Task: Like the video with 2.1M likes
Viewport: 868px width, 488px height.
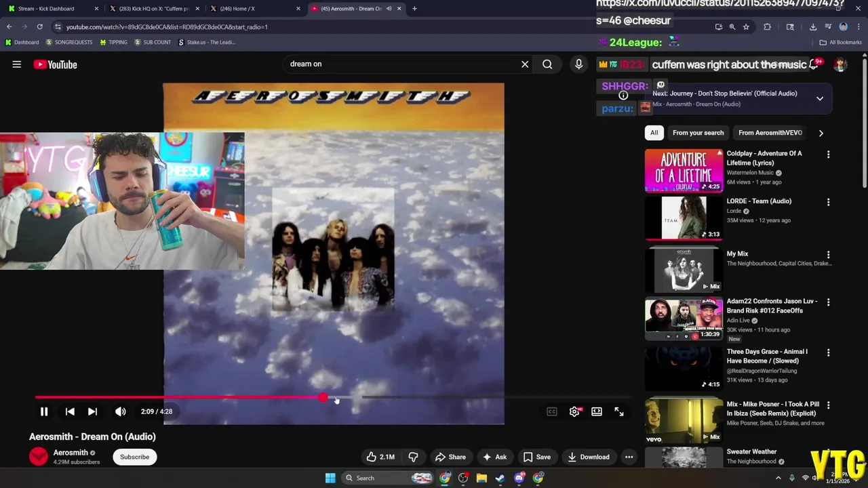Action: (x=380, y=457)
